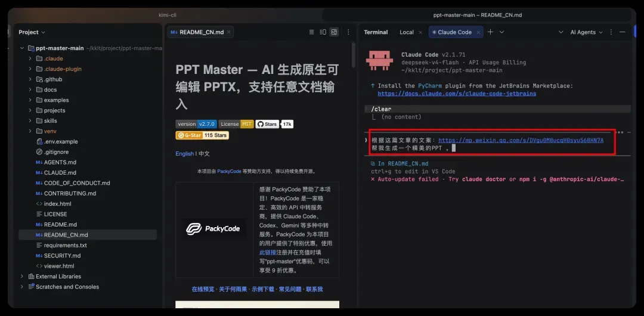The image size is (644, 316).
Task: Expand the .claude-plugin folder
Action: click(30, 69)
